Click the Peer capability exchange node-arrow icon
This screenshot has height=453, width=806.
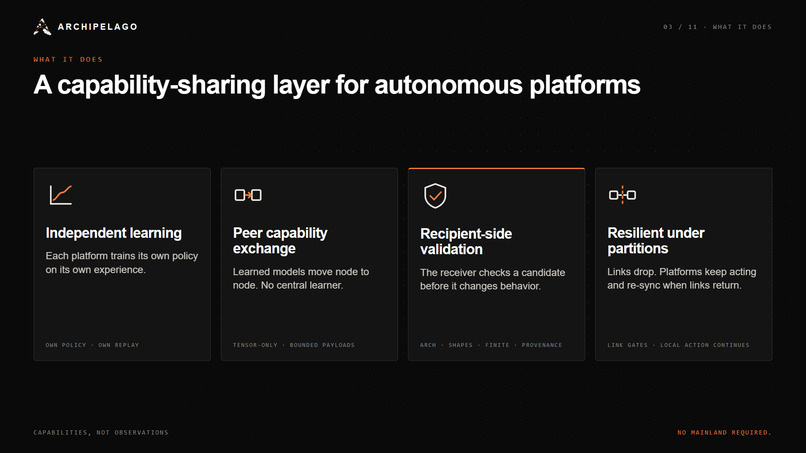(x=248, y=195)
